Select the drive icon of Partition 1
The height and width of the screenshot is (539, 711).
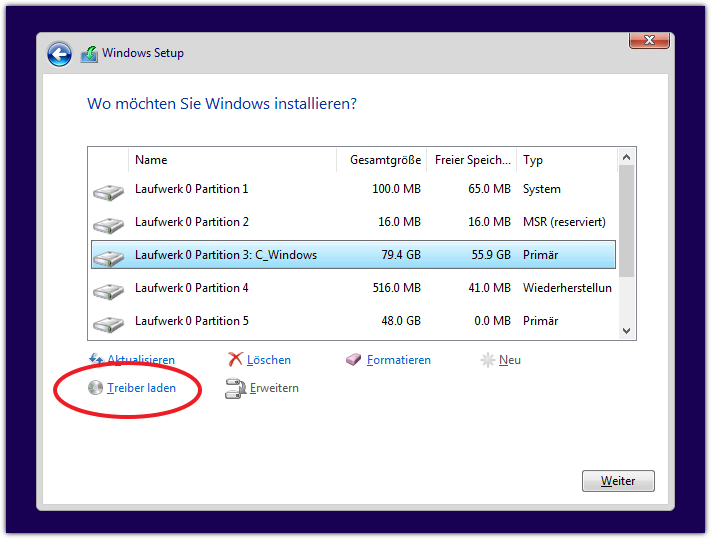pos(108,192)
